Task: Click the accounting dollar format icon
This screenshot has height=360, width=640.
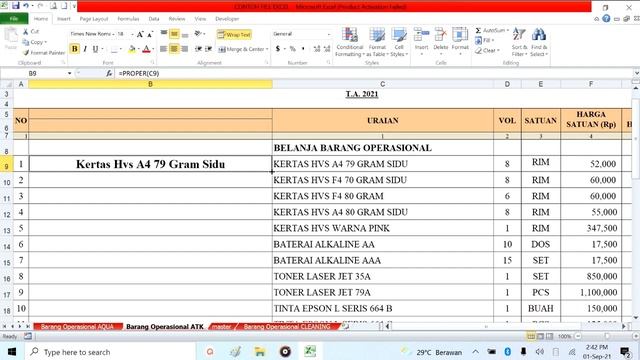Action: 278,49
